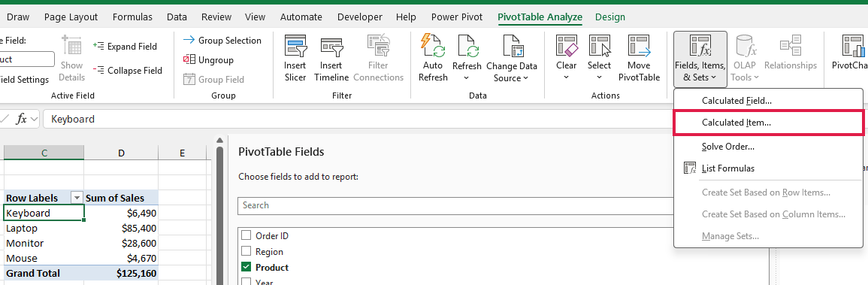Click the PivotChart icon
Image resolution: width=868 pixels, height=285 pixels.
click(854, 46)
